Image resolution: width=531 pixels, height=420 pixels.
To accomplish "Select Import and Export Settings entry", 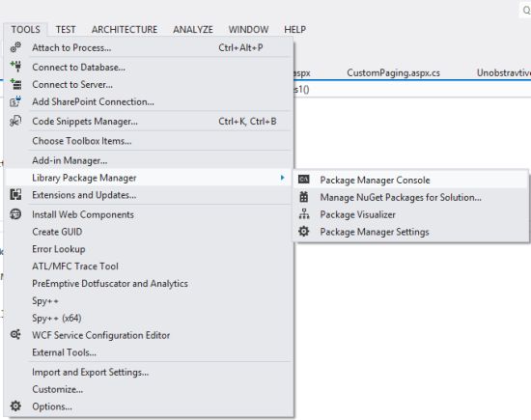I will click(149, 373).
